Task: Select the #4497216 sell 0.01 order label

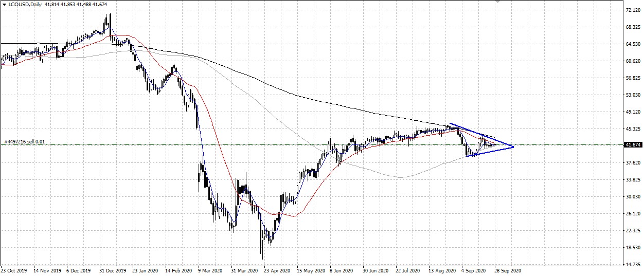Action: pyautogui.click(x=24, y=141)
